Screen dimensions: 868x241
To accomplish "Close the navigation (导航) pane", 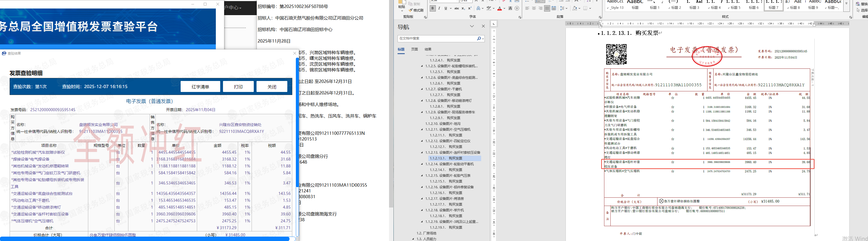I will (483, 26).
